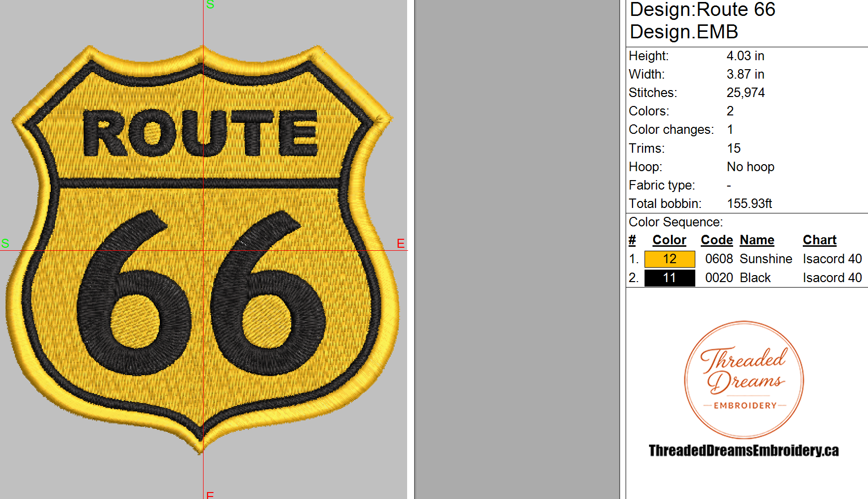Click the Black color swatch 11

pos(669,278)
